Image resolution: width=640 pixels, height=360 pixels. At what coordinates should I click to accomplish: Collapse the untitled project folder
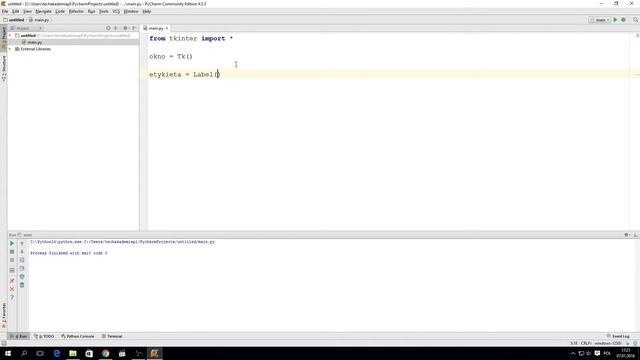[10, 36]
